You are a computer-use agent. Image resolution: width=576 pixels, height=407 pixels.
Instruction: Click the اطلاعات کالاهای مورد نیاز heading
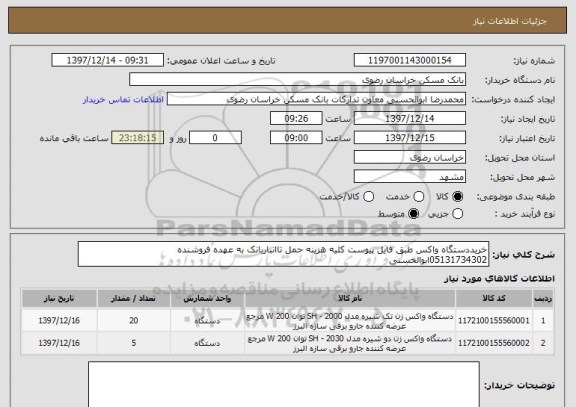499,279
